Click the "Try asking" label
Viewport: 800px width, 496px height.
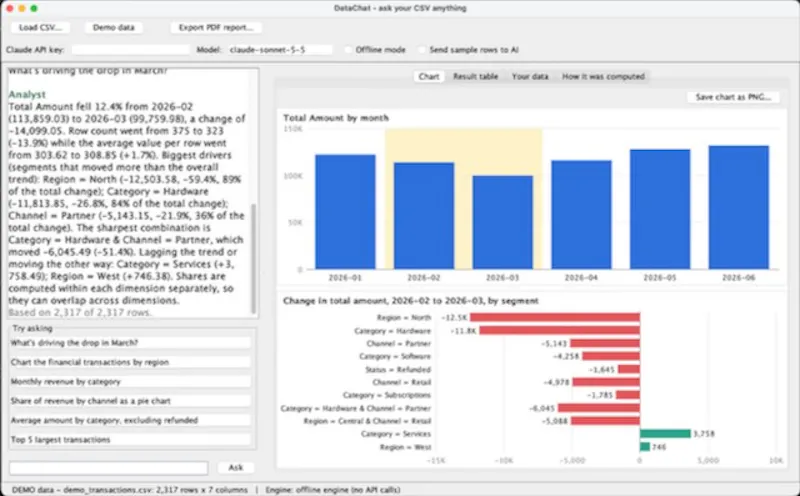(x=33, y=328)
